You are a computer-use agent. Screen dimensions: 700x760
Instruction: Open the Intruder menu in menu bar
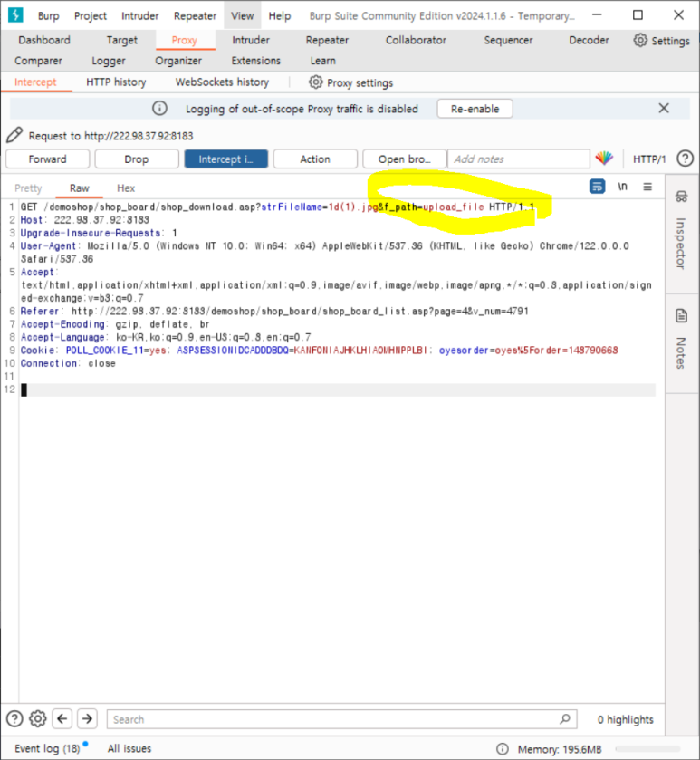pyautogui.click(x=140, y=16)
